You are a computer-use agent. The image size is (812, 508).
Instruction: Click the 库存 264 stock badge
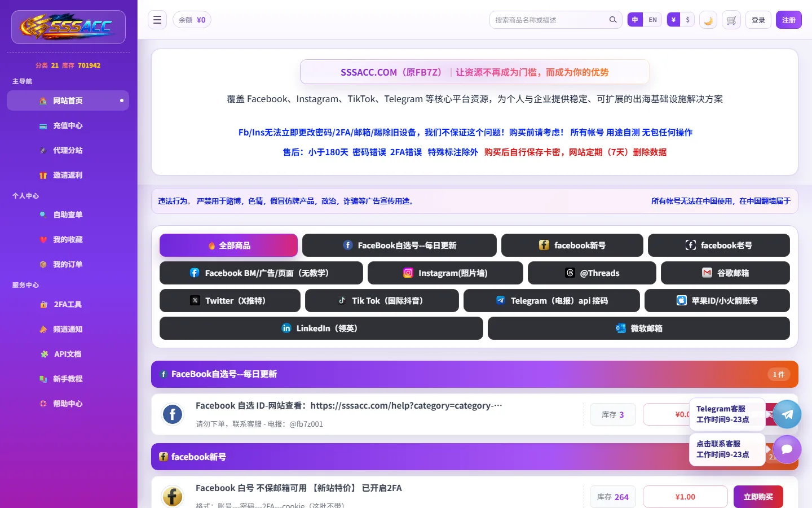click(x=613, y=497)
